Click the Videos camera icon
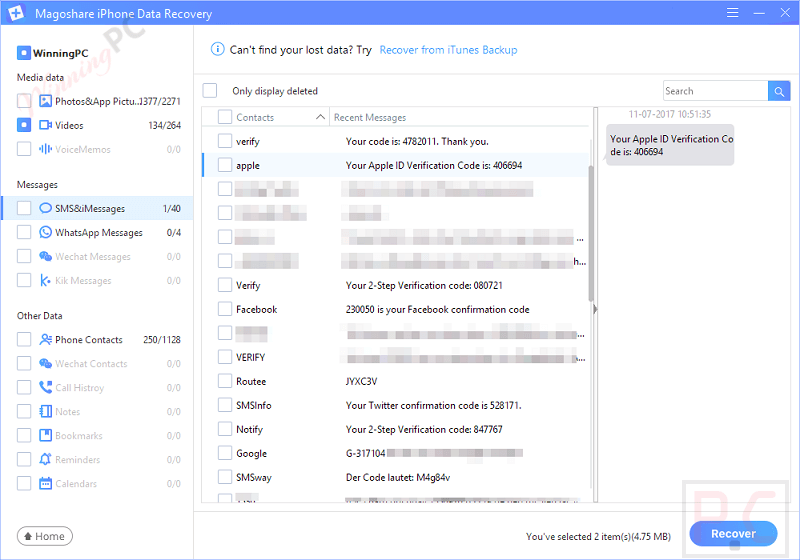The width and height of the screenshot is (800, 560). coord(45,125)
